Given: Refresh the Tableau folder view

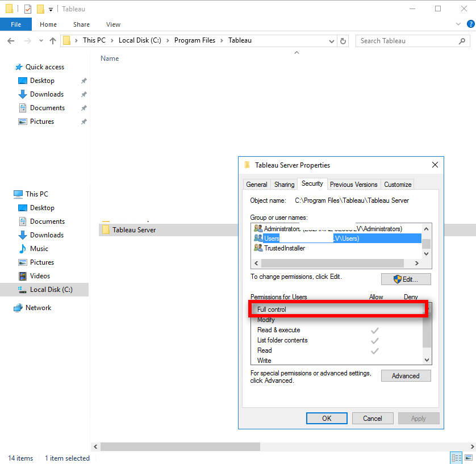Looking at the screenshot, I should coord(343,41).
